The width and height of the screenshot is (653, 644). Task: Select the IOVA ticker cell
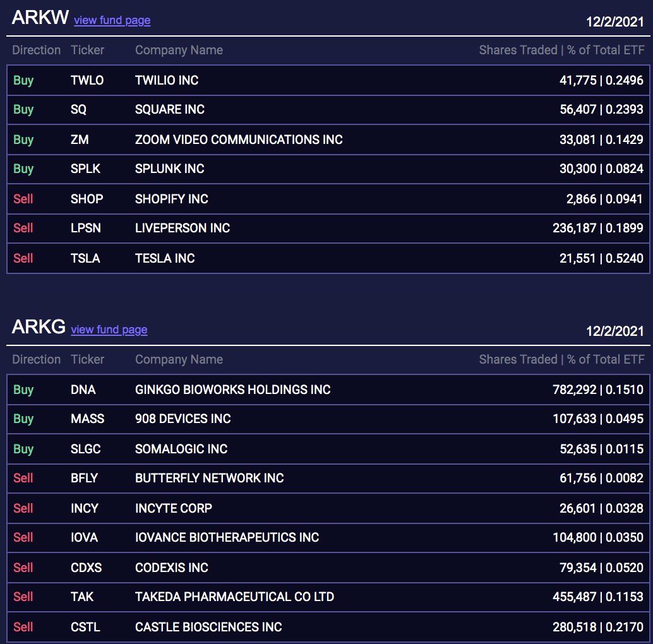84,537
